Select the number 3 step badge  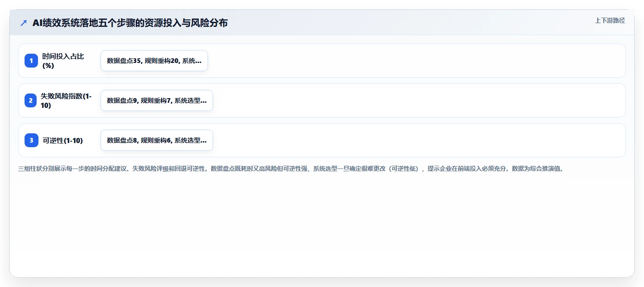31,140
